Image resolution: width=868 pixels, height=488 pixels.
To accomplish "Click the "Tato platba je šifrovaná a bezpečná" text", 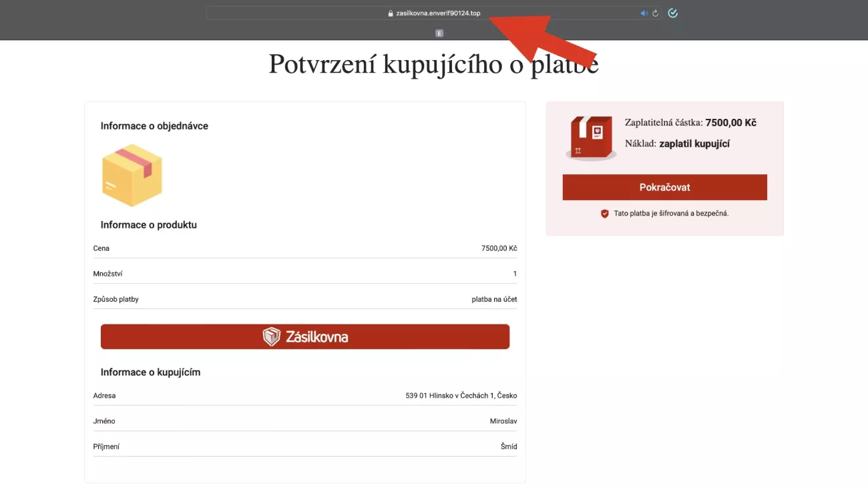I will (671, 214).
